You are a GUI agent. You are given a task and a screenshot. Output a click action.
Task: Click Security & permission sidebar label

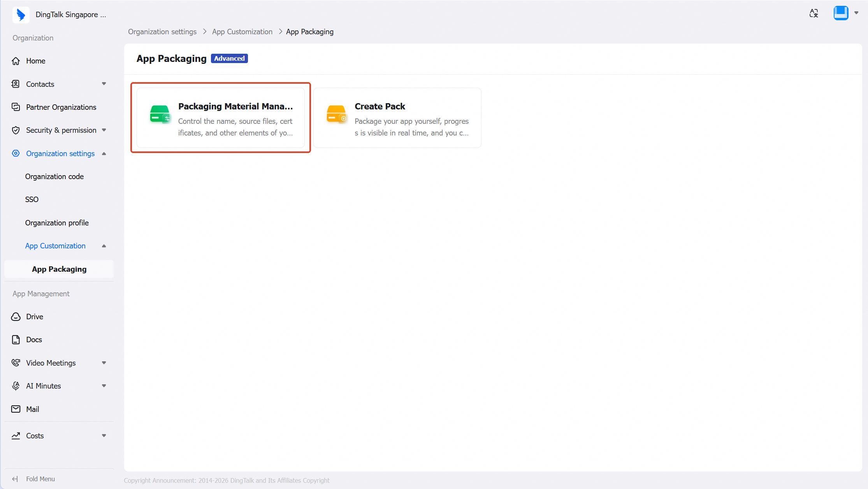[61, 130]
